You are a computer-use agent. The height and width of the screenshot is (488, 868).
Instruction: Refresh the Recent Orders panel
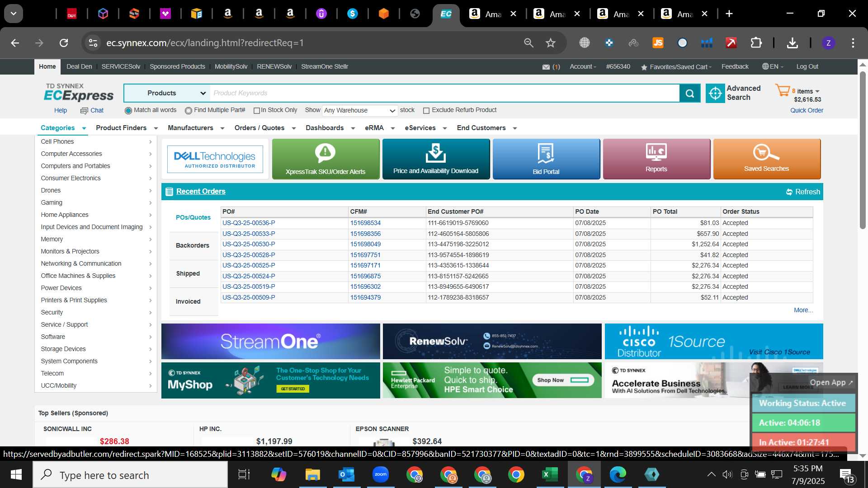pos(803,192)
